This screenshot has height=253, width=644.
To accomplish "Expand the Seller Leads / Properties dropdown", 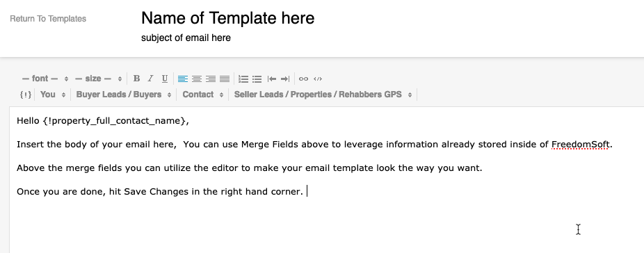I will 323,95.
